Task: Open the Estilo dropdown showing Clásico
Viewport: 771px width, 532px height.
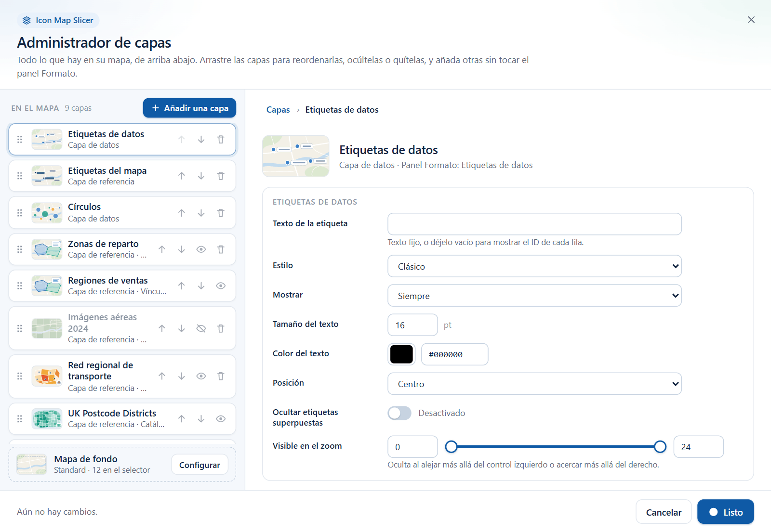Action: pyautogui.click(x=534, y=266)
